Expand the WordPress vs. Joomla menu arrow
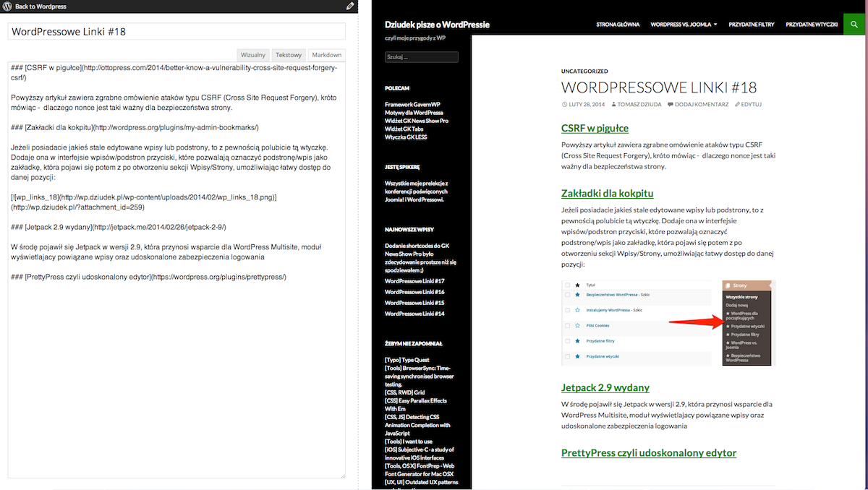The height and width of the screenshot is (490, 868). click(x=715, y=25)
